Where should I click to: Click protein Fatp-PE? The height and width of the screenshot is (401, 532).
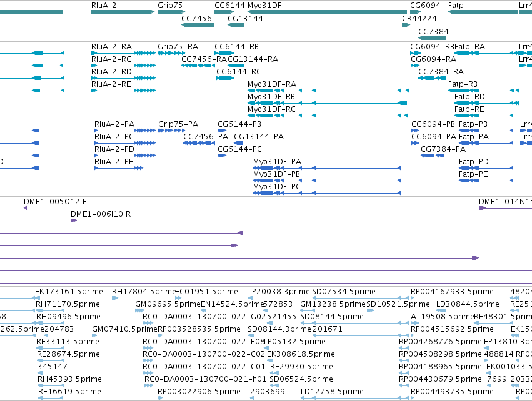pos(486,181)
